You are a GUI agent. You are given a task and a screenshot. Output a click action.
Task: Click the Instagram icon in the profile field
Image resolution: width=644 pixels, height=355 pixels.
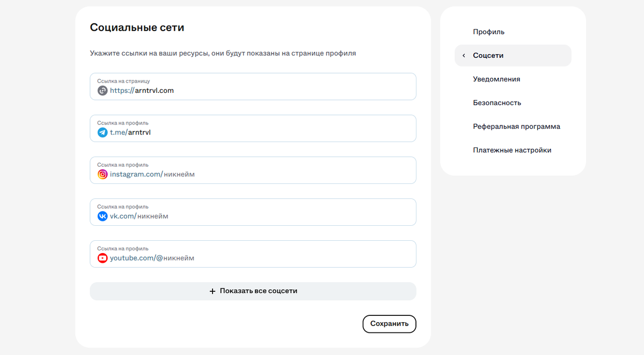103,174
